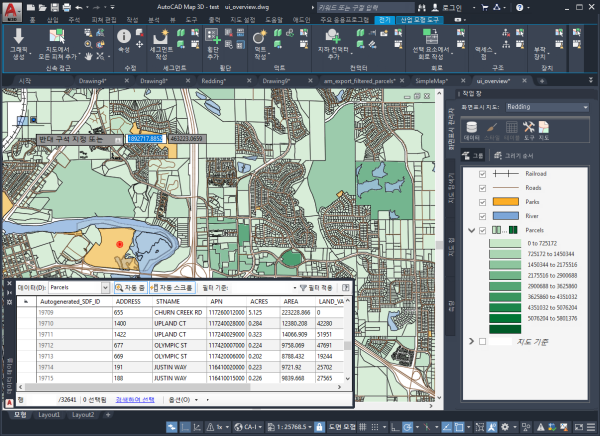Collapse the Parcels layer tree node
This screenshot has width=600, height=436.
point(471,230)
